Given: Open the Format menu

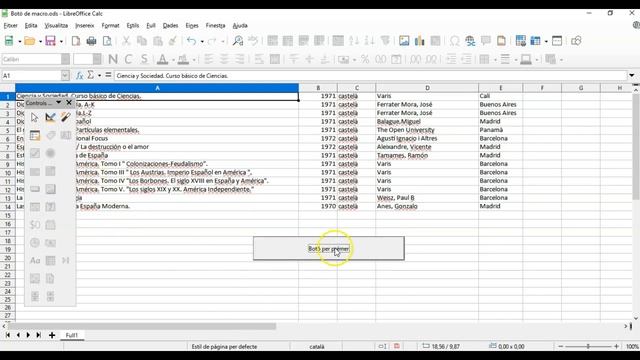Looking at the screenshot, I should coord(110,25).
